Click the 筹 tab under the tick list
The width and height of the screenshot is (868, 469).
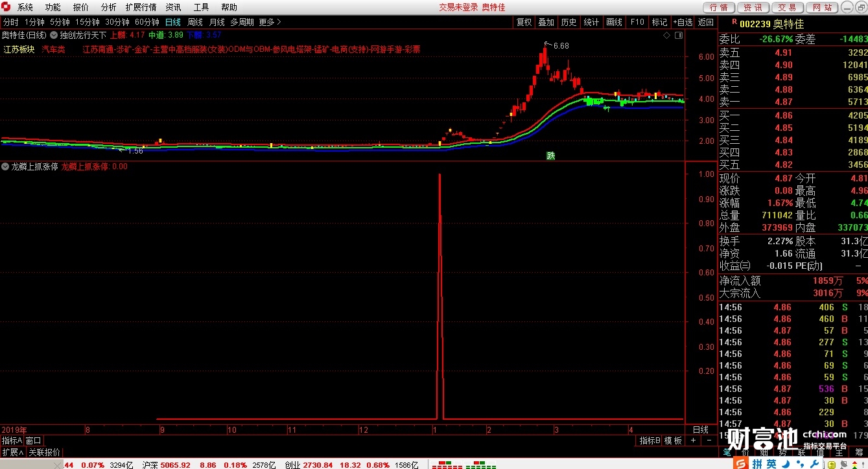[x=860, y=452]
